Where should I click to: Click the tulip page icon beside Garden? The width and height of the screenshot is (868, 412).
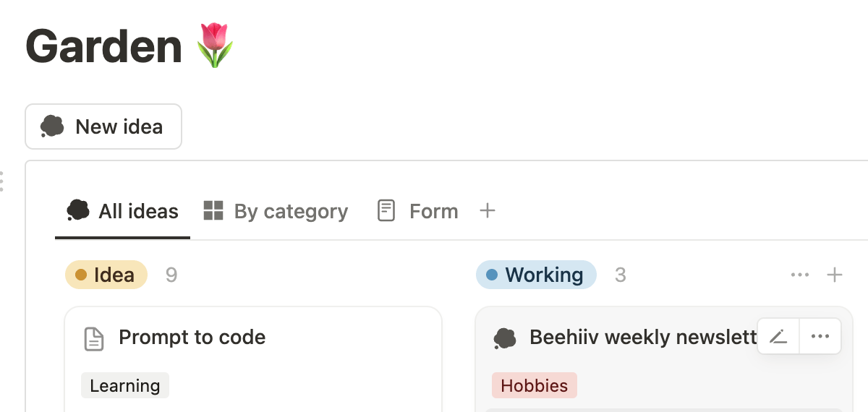pos(216,45)
